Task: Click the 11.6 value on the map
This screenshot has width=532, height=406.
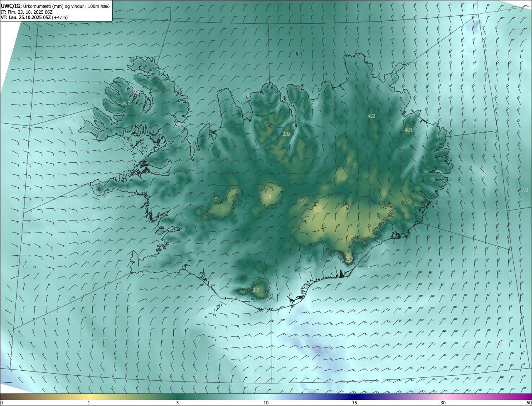Action: 318,350
